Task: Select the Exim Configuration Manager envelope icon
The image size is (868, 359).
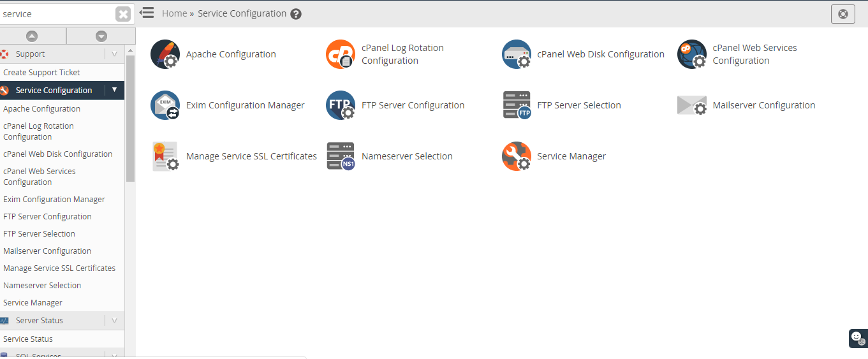Action: point(165,105)
